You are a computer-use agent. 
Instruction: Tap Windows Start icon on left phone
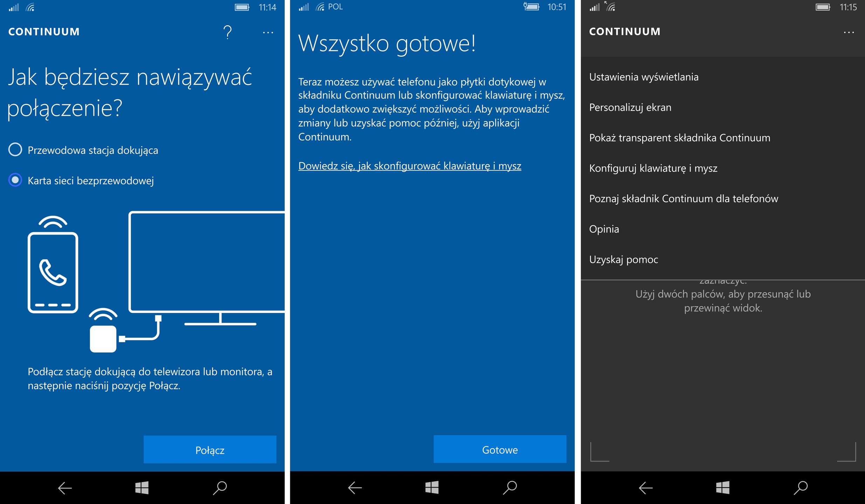point(142,488)
